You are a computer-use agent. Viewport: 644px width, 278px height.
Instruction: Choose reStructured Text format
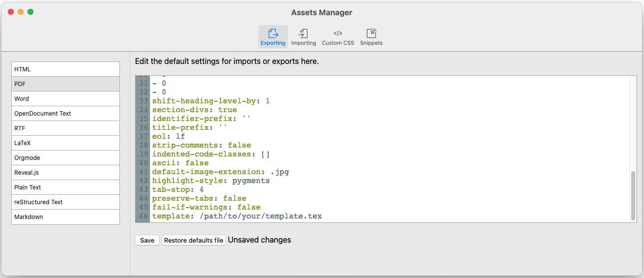tap(65, 202)
